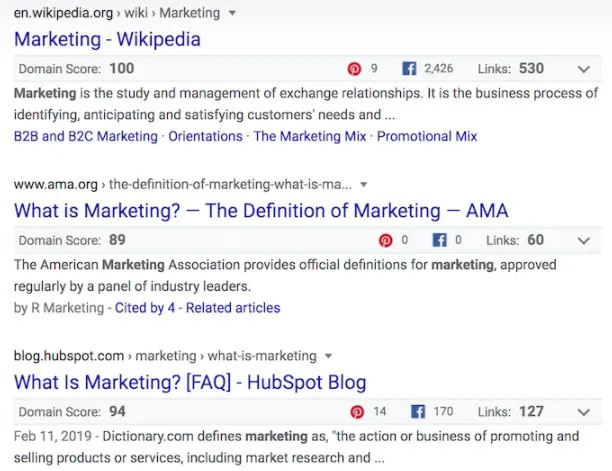Open the HubSpot Blog What Is Marketing result

click(x=190, y=382)
